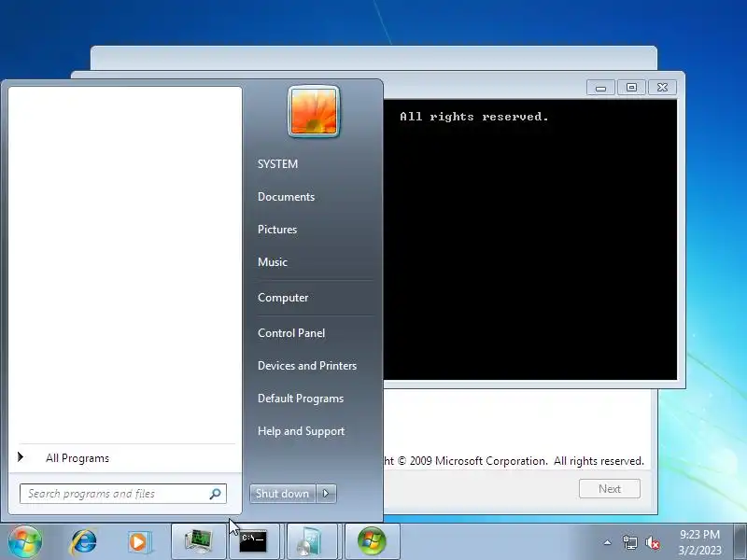Click the 'All rights reserved.' console text
Screen dimensions: 747x560
474,117
